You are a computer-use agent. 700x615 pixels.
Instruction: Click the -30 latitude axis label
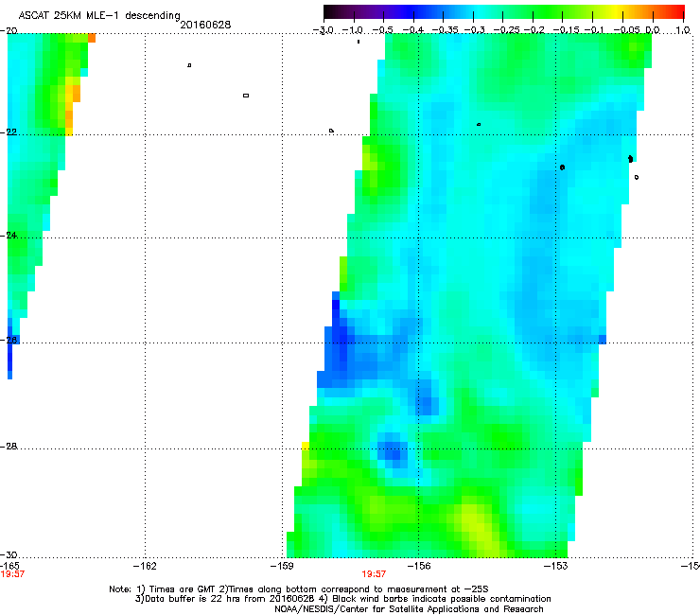click(x=9, y=554)
